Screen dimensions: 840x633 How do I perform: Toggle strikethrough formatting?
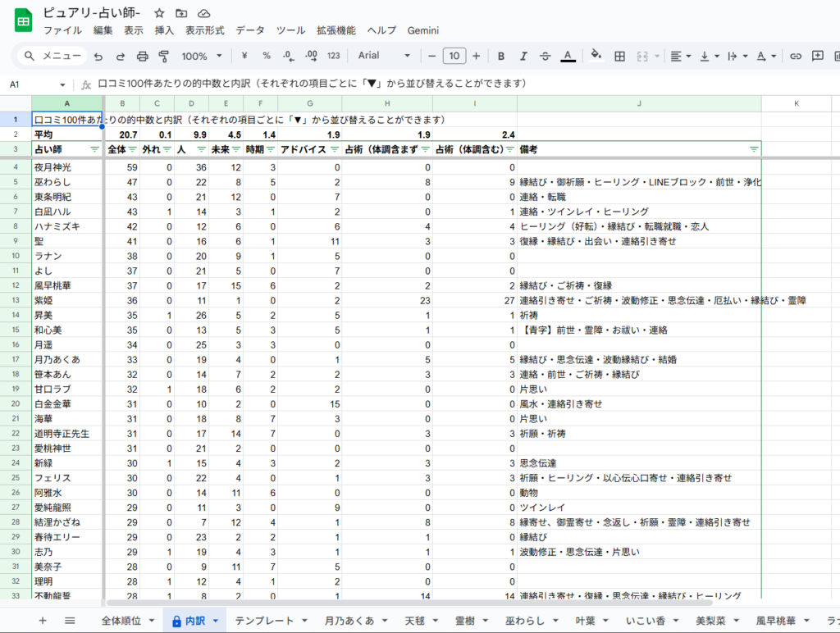[x=545, y=56]
